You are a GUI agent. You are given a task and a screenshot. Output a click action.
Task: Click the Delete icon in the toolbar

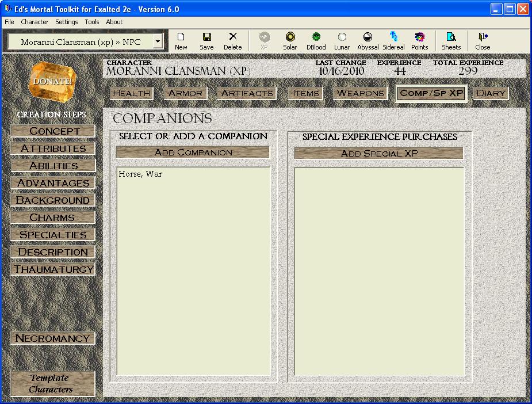click(232, 41)
